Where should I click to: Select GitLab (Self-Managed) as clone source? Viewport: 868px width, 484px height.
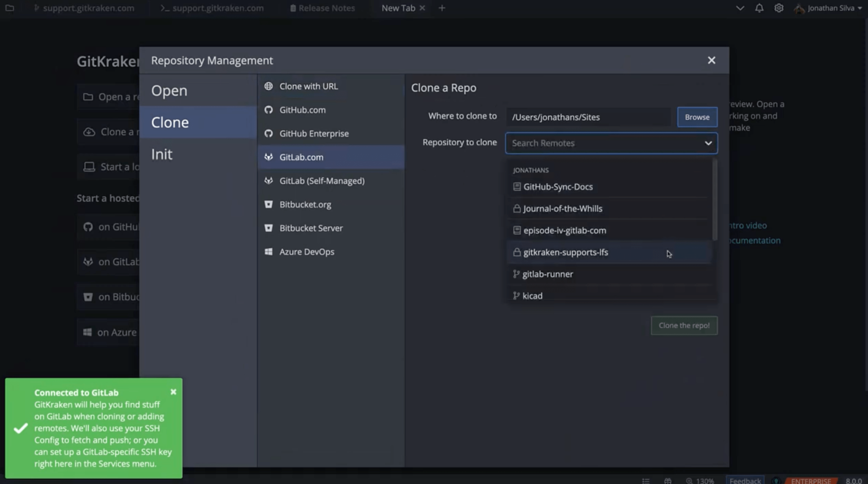point(322,180)
